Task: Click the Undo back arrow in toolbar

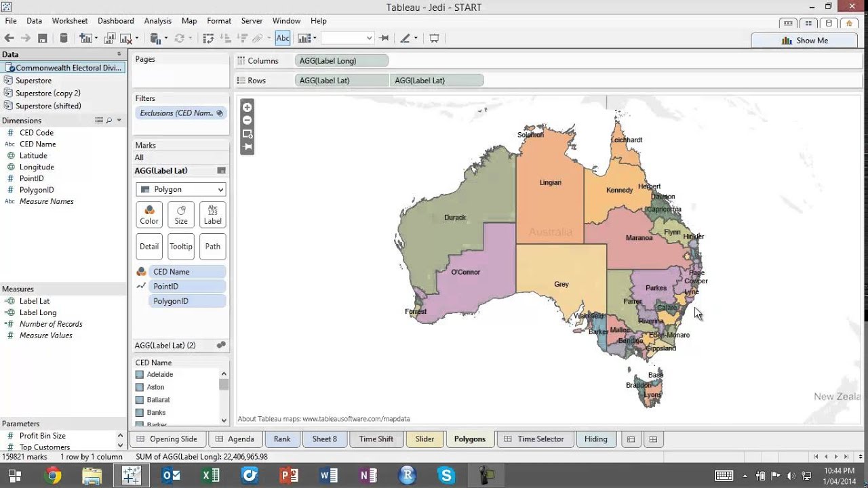Action: (9, 39)
